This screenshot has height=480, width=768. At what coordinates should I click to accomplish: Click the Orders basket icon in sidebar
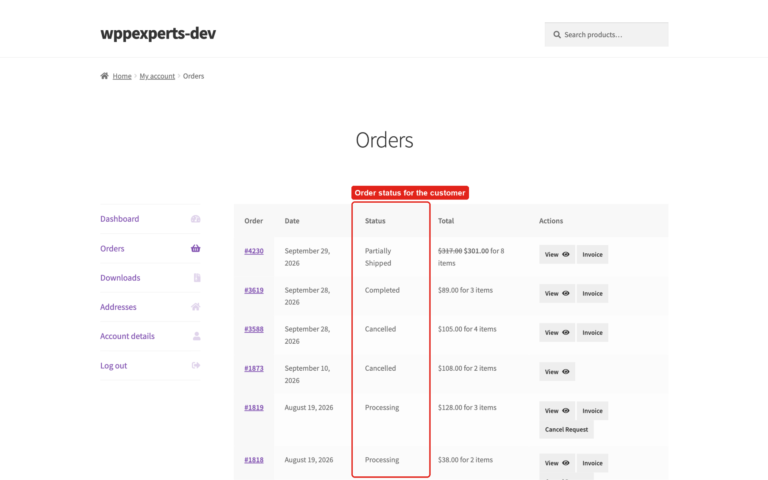coord(195,248)
